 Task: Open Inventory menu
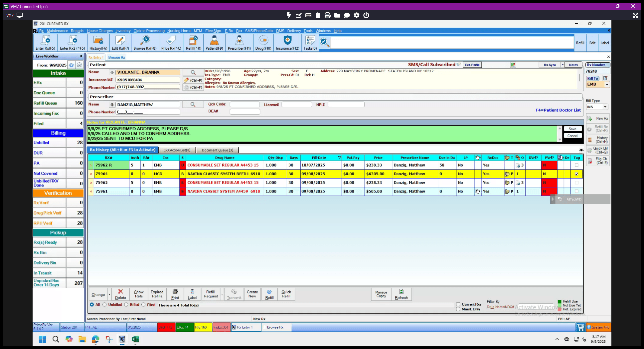123,31
